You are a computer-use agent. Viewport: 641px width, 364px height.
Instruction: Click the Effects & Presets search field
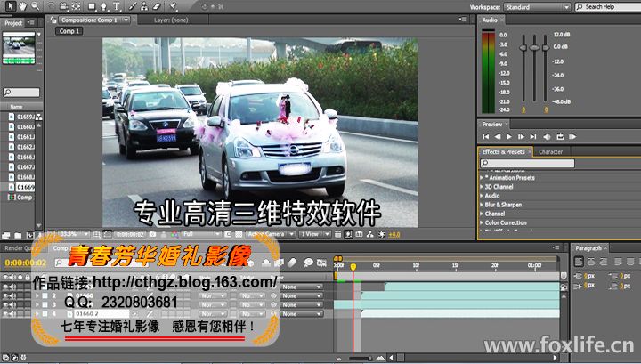[x=527, y=164]
